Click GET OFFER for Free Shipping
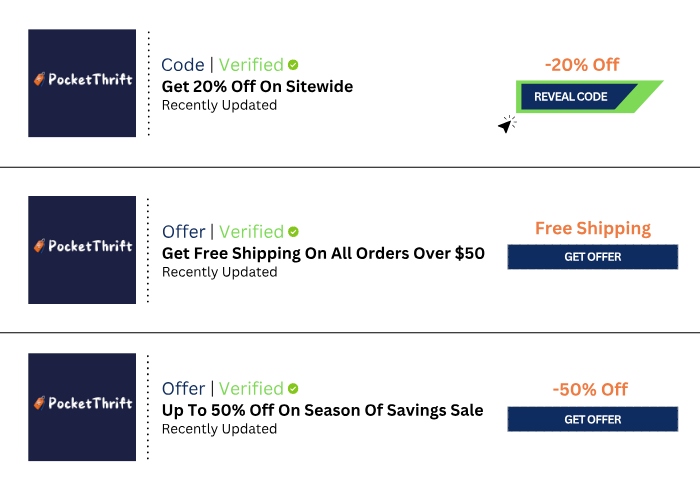 592,257
